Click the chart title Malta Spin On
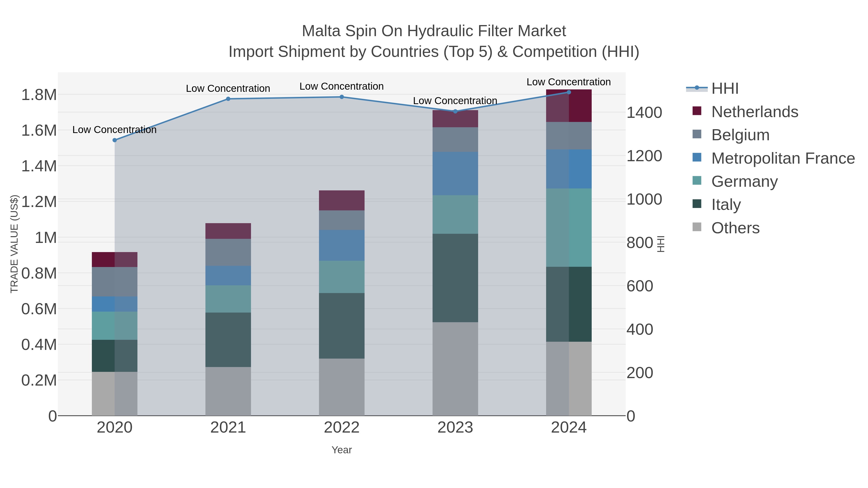868x488 pixels. [x=434, y=31]
